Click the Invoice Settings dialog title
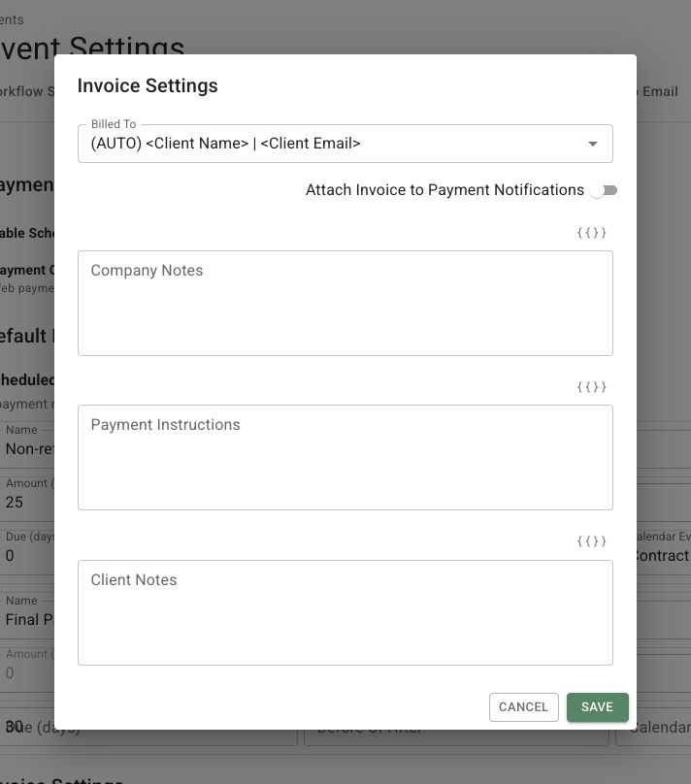 pyautogui.click(x=148, y=85)
